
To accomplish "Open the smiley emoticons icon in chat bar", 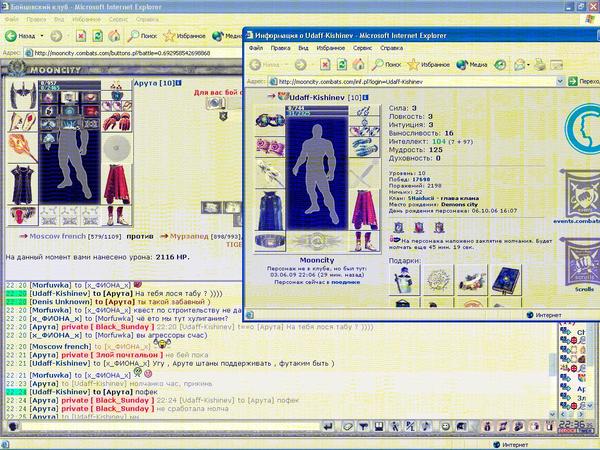I will point(445,426).
